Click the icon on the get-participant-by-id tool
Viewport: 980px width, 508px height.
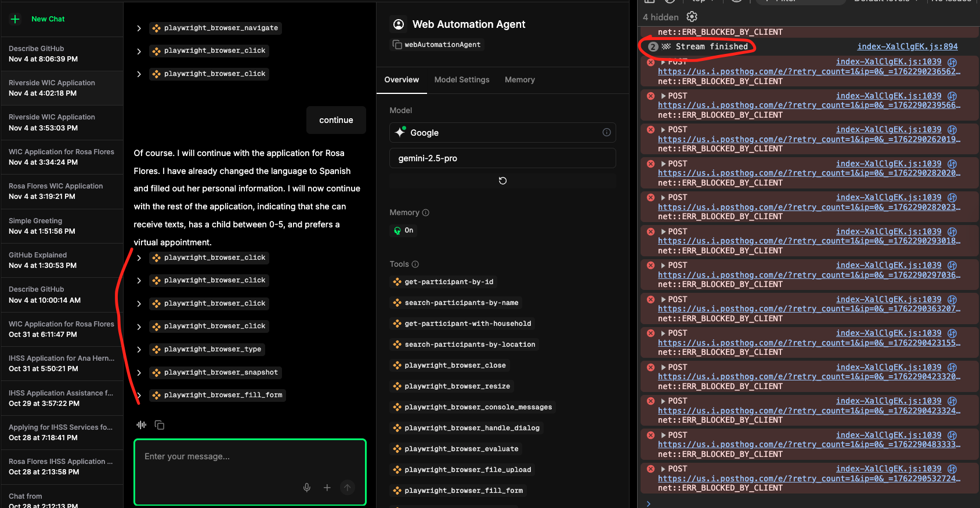pos(397,282)
